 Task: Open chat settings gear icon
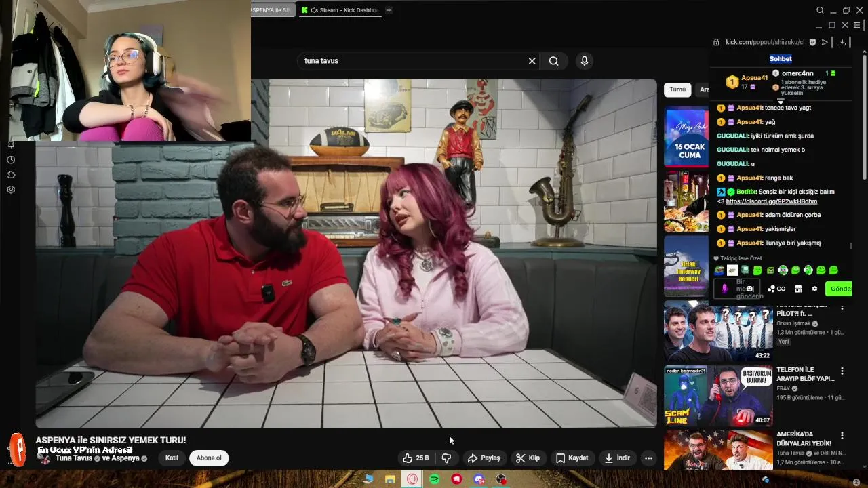click(814, 289)
